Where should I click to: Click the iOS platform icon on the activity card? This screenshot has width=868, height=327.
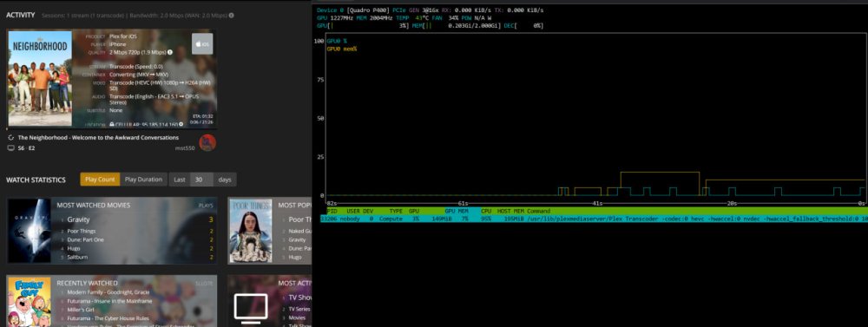coord(202,43)
